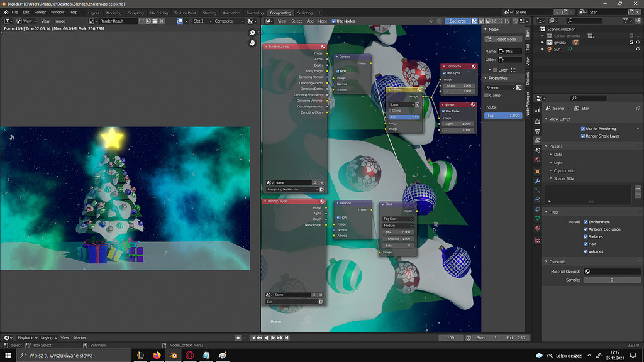Open Physics properties tab icon
644x362 pixels.
(538, 200)
